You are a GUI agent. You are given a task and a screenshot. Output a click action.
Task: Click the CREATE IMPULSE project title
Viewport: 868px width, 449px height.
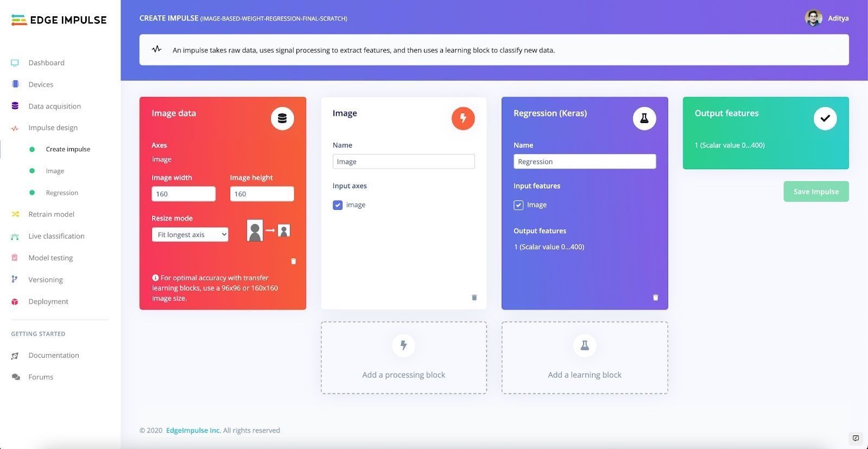click(243, 18)
